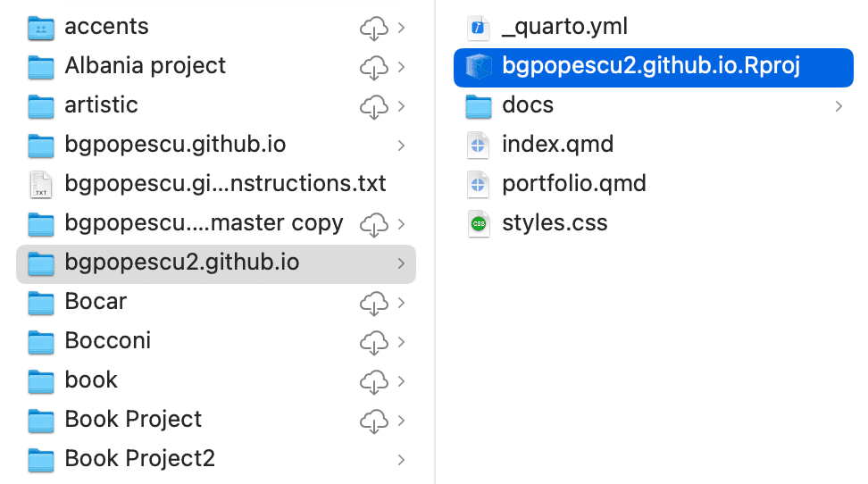Click the instructions TXT file icon

point(41,184)
